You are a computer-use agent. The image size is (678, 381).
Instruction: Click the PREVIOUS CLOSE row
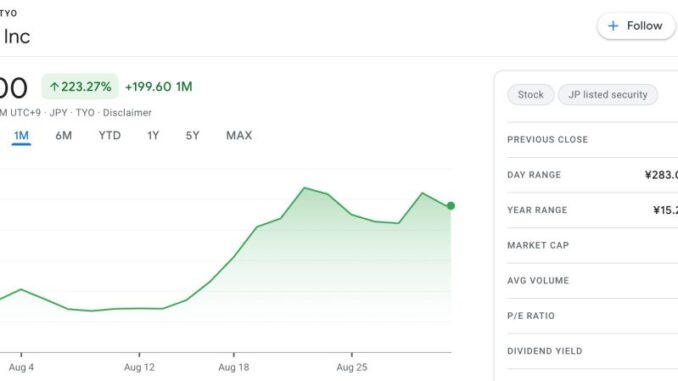592,140
